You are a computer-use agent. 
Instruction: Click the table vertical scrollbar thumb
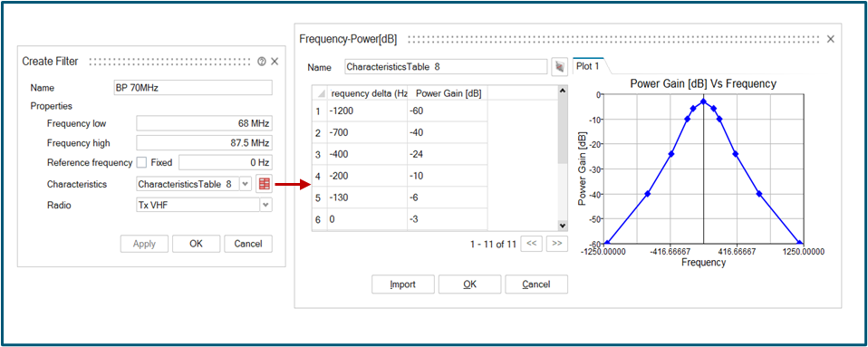pos(563,130)
